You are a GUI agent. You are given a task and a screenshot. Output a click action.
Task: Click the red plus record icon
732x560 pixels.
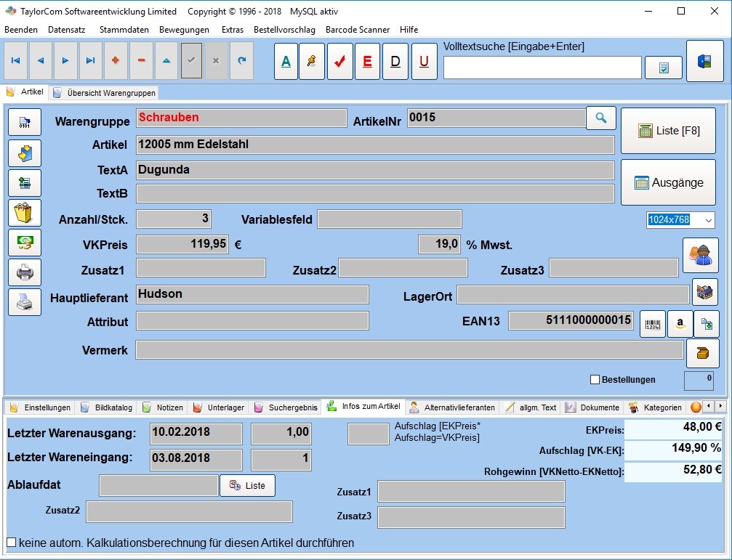(116, 61)
